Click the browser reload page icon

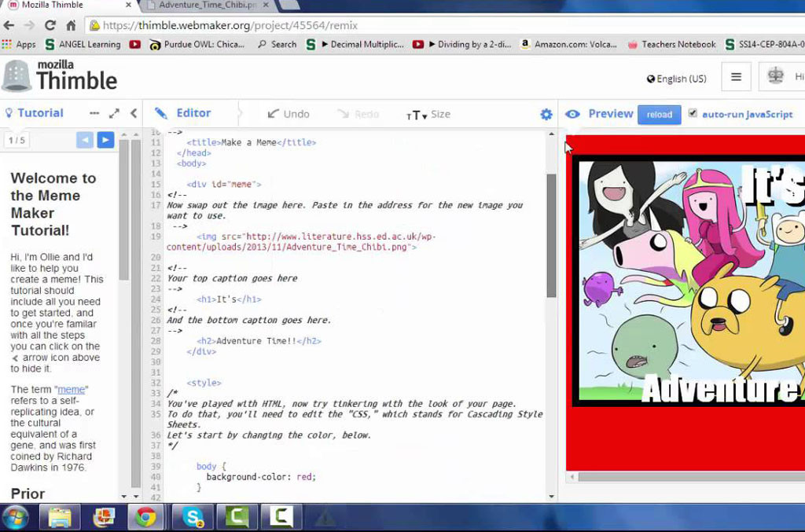pyautogui.click(x=50, y=25)
